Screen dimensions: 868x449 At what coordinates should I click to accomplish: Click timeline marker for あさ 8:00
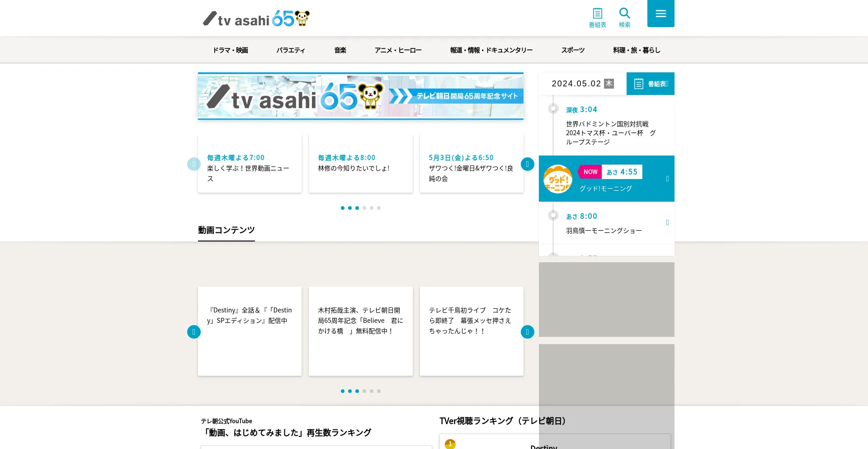553,215
